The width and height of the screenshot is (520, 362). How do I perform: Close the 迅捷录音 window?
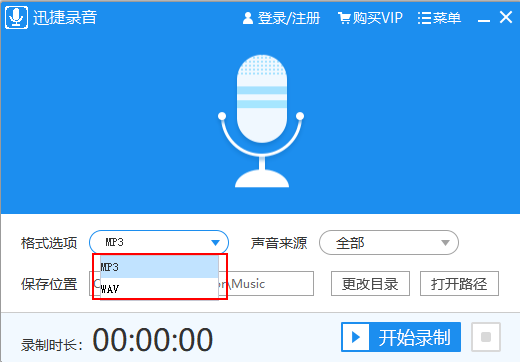click(506, 17)
